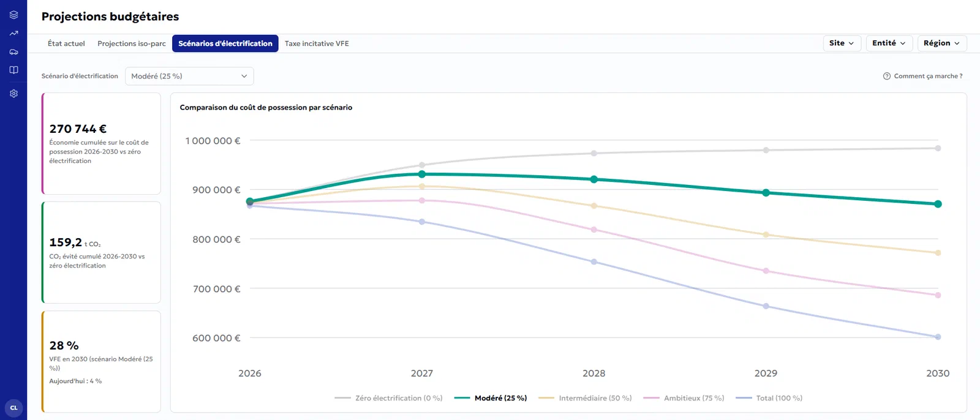Open the Site filter dropdown

click(842, 43)
